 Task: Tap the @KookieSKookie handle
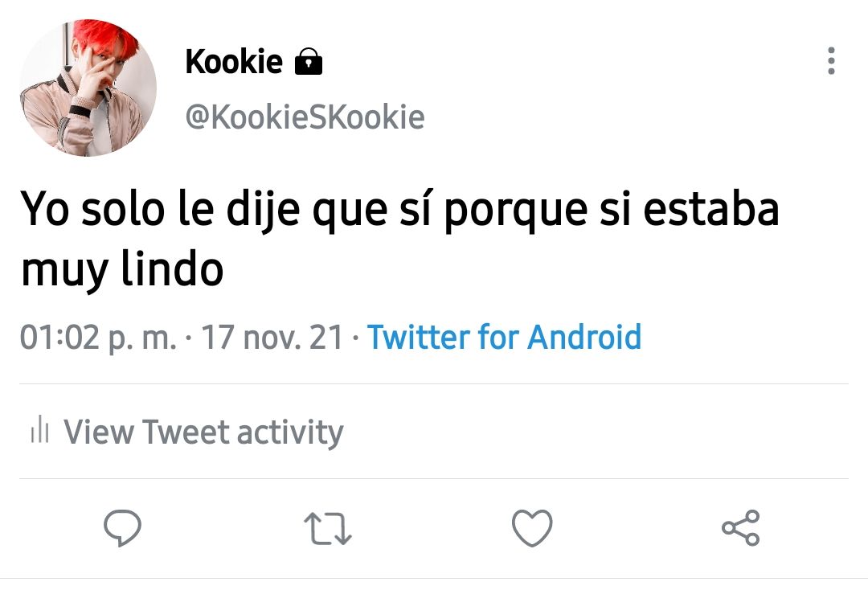[305, 117]
